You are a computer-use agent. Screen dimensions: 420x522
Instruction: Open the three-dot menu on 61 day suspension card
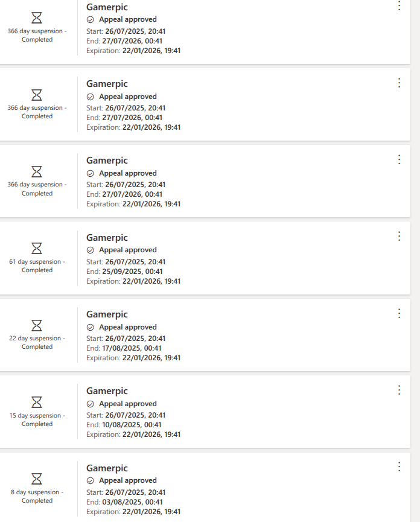(399, 237)
